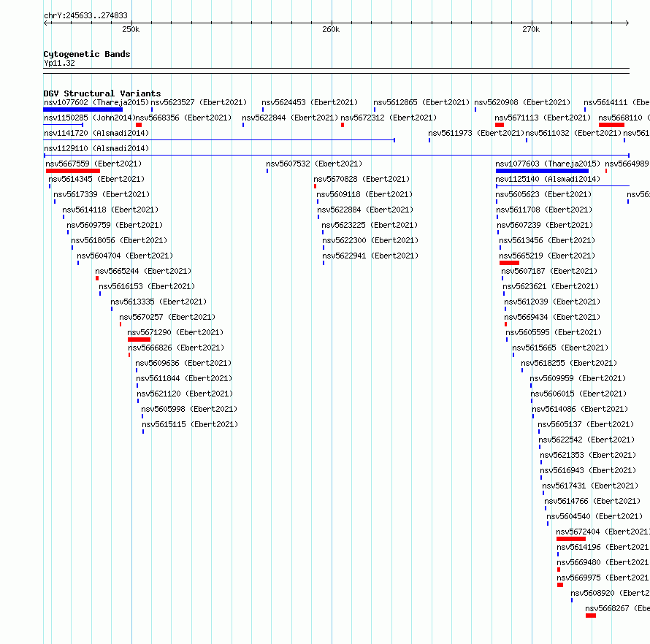Open nsv5622300 (Ebert2021) label
The height and width of the screenshot is (644, 650).
coord(370,240)
